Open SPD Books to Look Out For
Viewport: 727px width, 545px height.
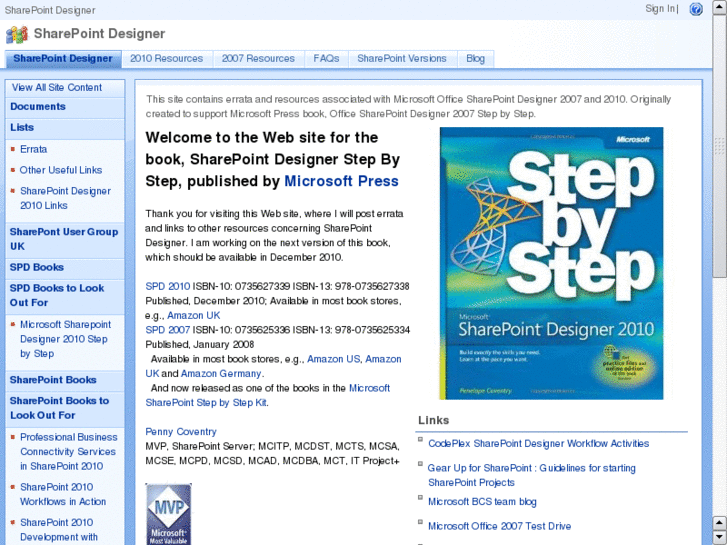(57, 295)
